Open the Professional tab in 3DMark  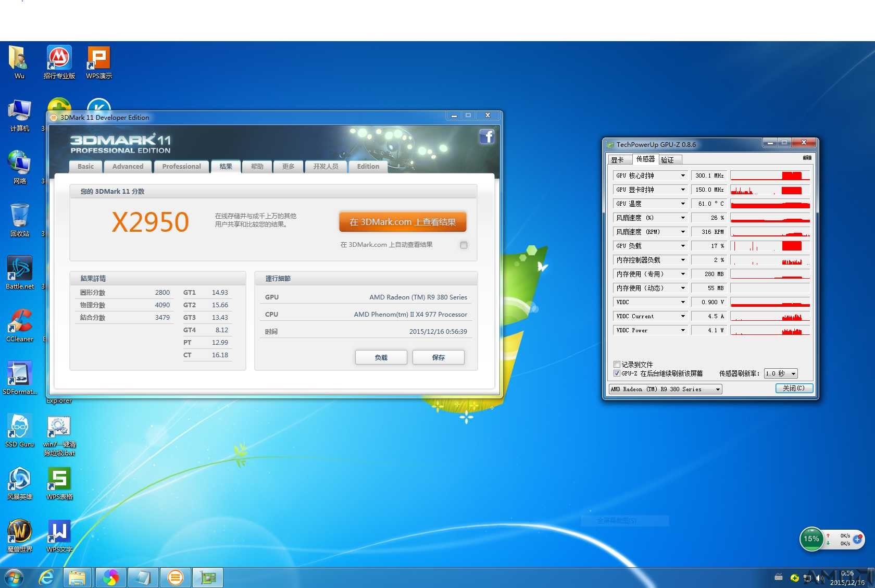point(181,167)
